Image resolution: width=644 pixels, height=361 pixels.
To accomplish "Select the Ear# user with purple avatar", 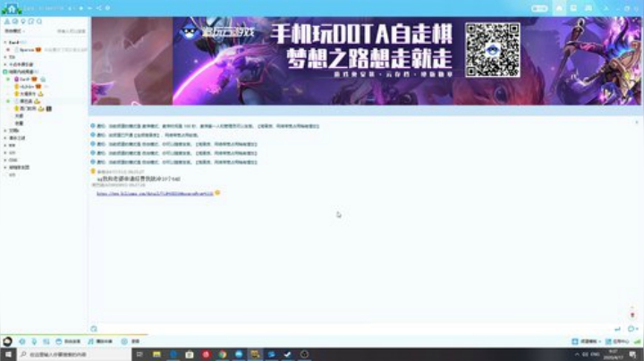I will pyautogui.click(x=46, y=80).
